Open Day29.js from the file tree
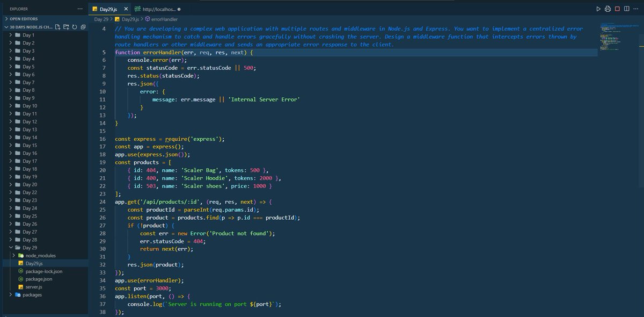 tap(44, 264)
